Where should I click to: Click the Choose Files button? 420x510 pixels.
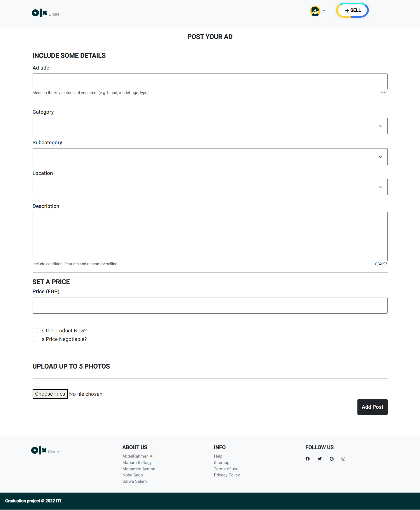(x=50, y=394)
